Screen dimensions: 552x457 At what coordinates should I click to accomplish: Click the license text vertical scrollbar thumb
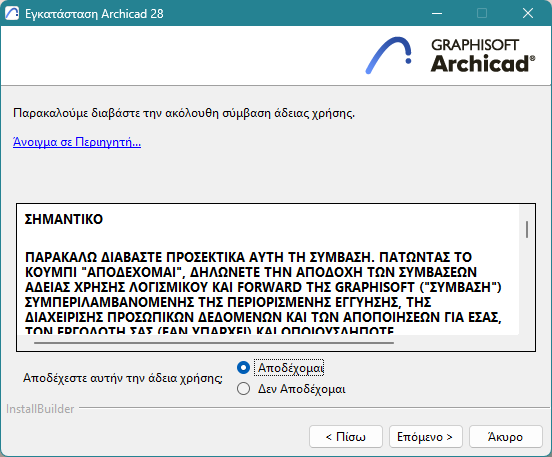coord(527,229)
